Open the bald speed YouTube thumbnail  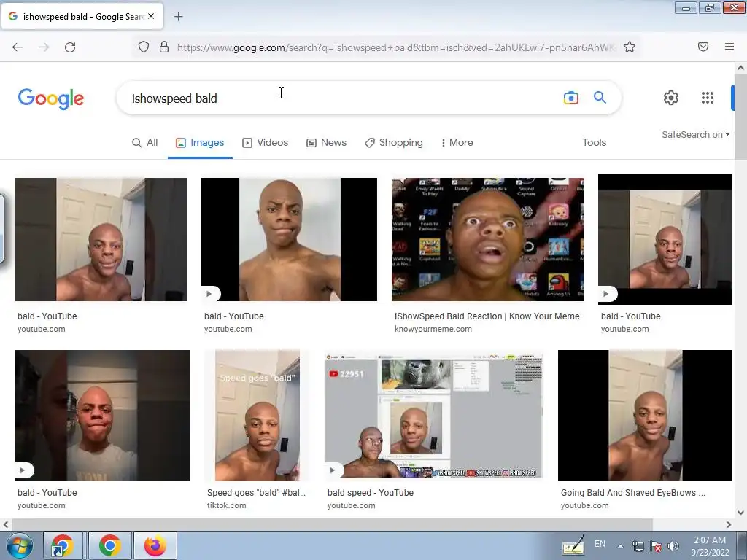tap(433, 415)
